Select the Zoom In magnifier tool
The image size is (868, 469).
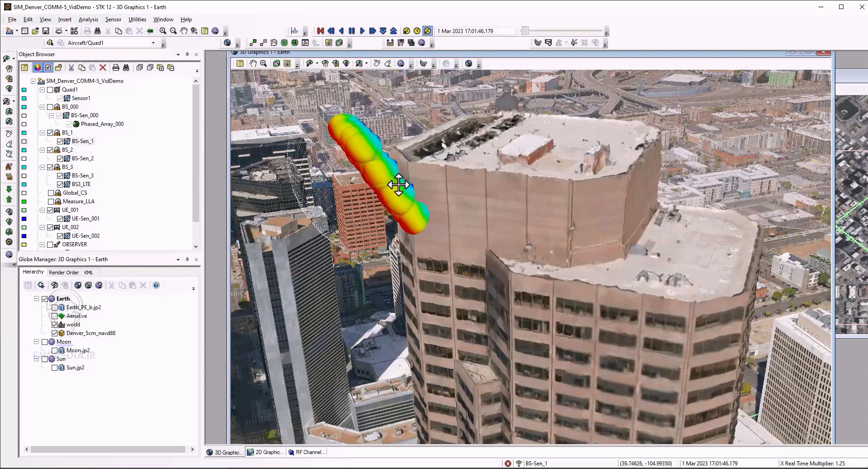(163, 30)
